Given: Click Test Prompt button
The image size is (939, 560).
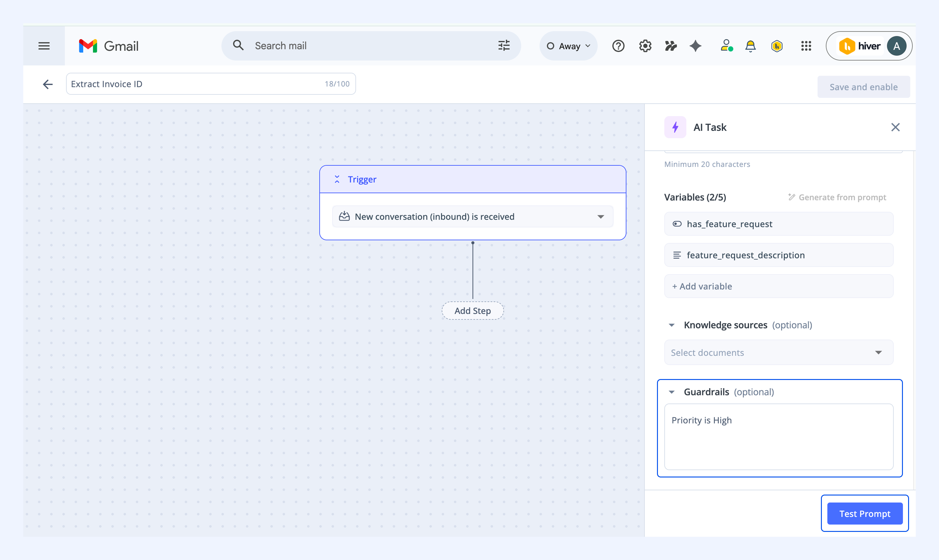Looking at the screenshot, I should click(865, 514).
